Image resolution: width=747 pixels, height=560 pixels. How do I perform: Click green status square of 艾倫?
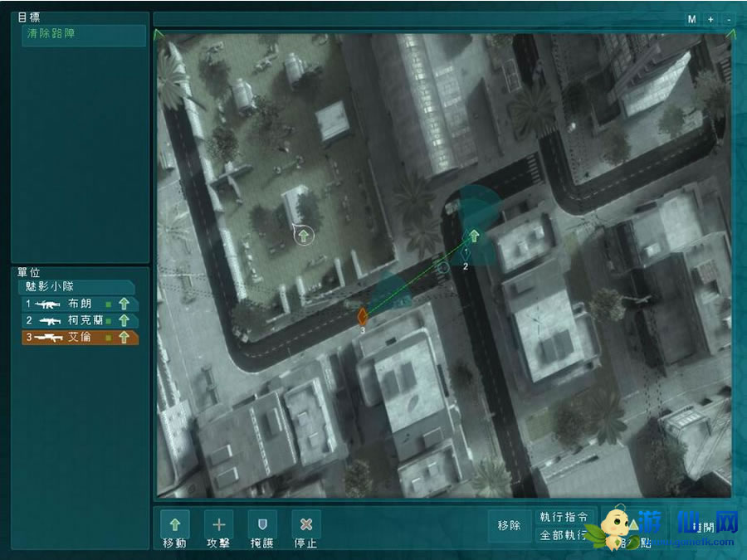109,338
